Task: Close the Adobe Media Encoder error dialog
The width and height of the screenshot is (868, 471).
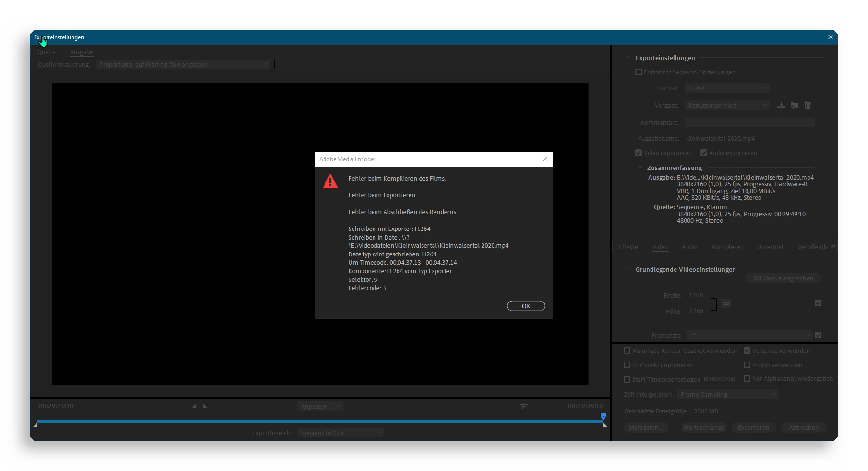Action: tap(545, 159)
